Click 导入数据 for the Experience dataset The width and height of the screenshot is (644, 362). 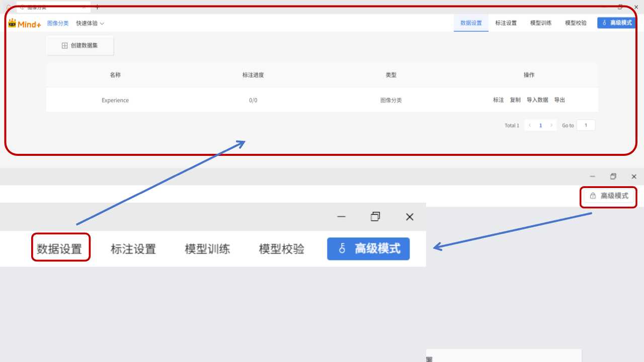[537, 100]
